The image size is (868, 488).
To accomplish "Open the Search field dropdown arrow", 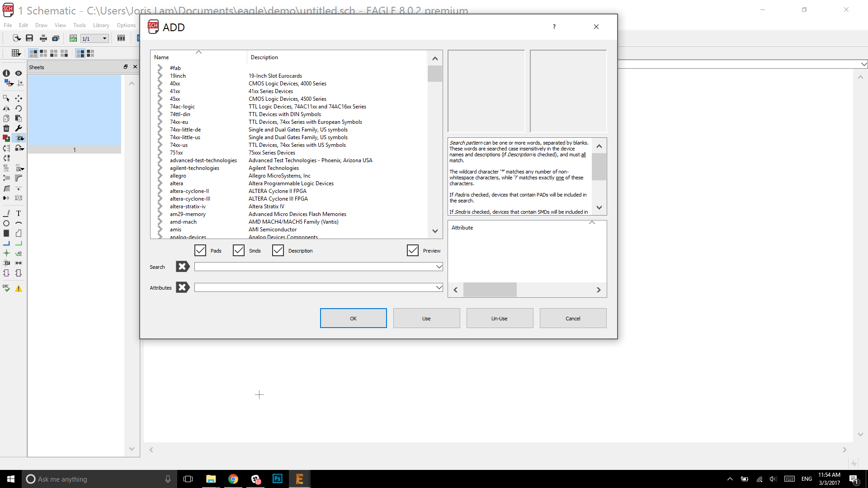I will (439, 267).
